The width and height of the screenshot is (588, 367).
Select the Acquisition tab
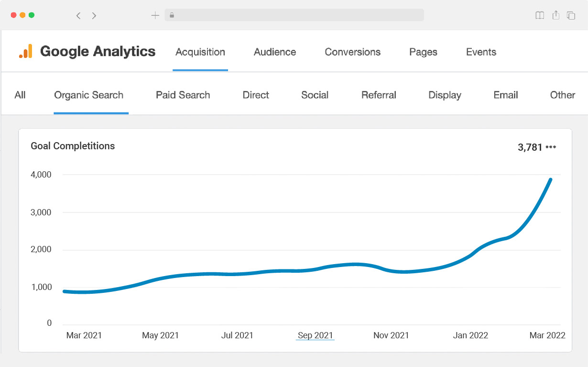(x=200, y=52)
